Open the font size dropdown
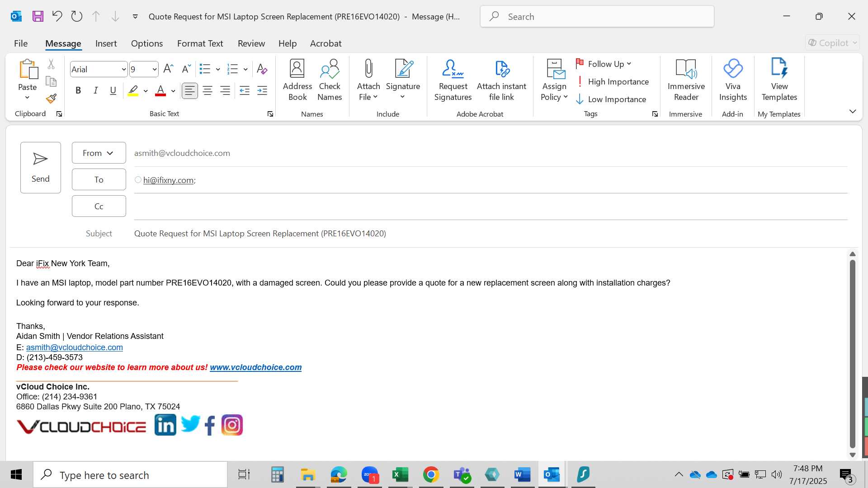This screenshot has height=488, width=868. coord(155,70)
